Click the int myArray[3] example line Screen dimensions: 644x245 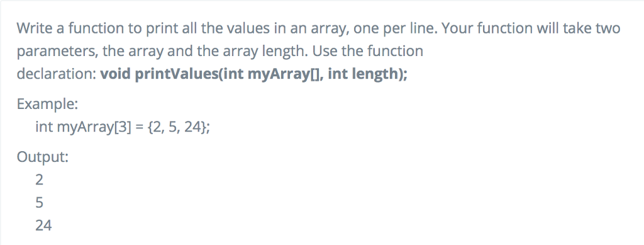point(123,127)
